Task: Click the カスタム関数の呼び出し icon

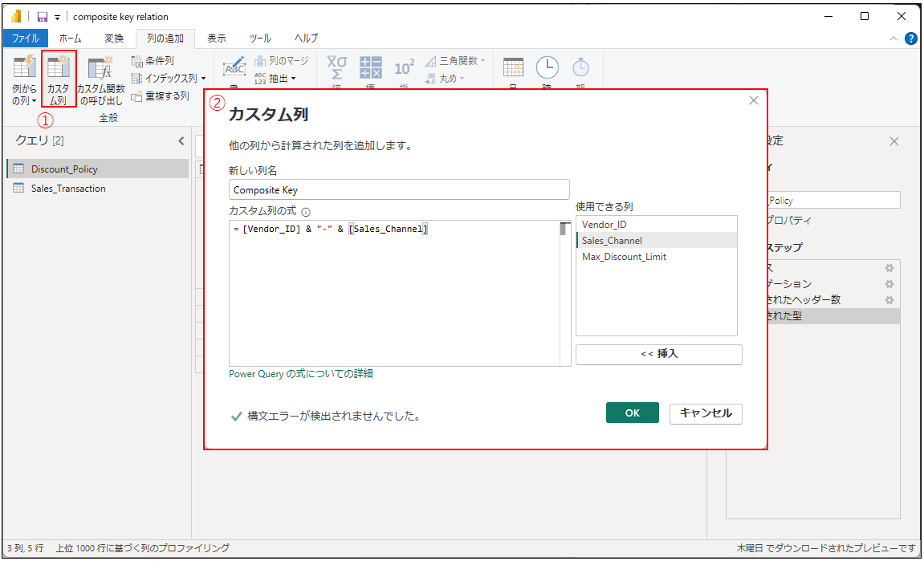Action: (x=100, y=70)
